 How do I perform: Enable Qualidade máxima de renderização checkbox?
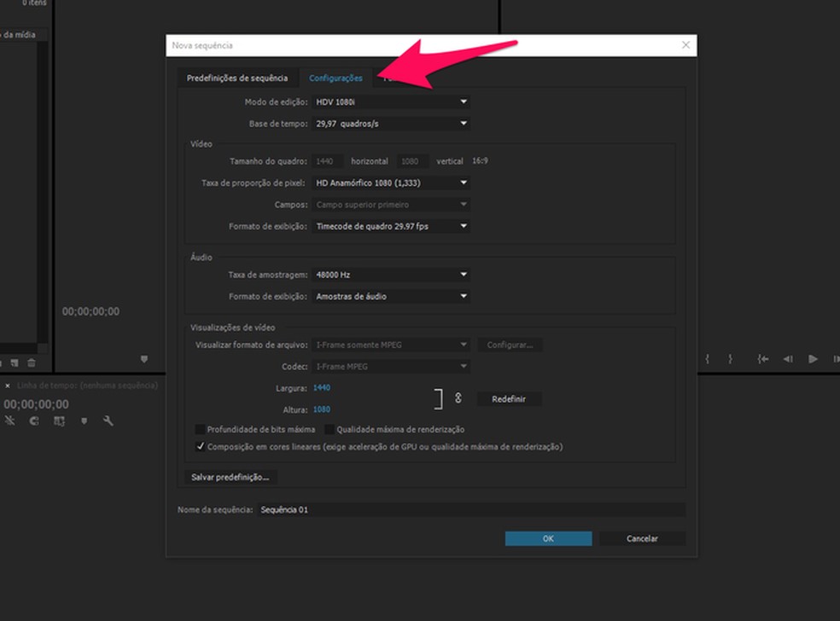point(330,430)
